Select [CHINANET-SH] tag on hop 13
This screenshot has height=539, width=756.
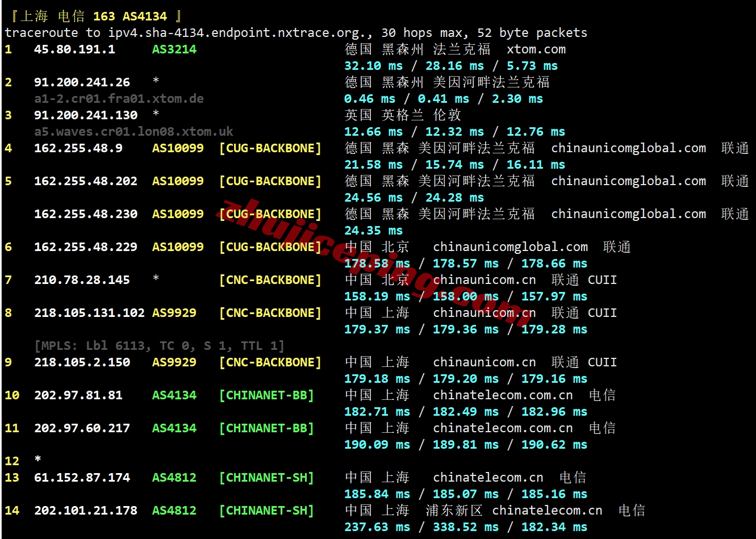[266, 478]
